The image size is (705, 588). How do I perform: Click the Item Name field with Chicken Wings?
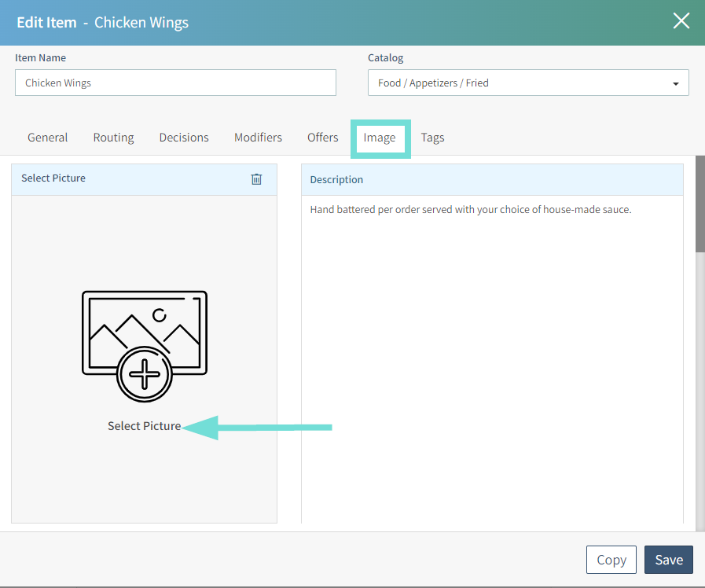click(x=175, y=83)
